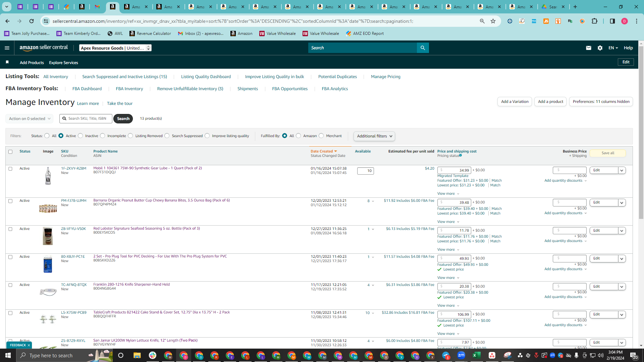This screenshot has height=362, width=644.
Task: Open a new browser tab
Action: click(x=575, y=7)
